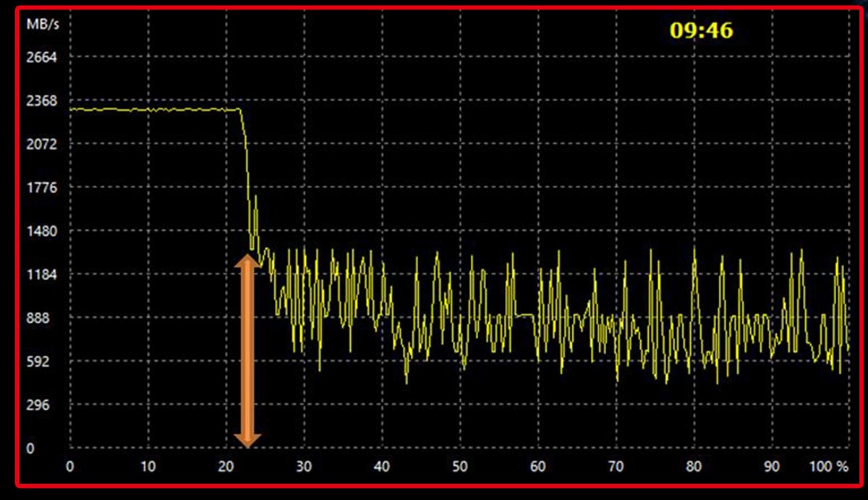Image resolution: width=868 pixels, height=500 pixels.
Task: Select the 2368 y-axis label
Action: tap(41, 101)
